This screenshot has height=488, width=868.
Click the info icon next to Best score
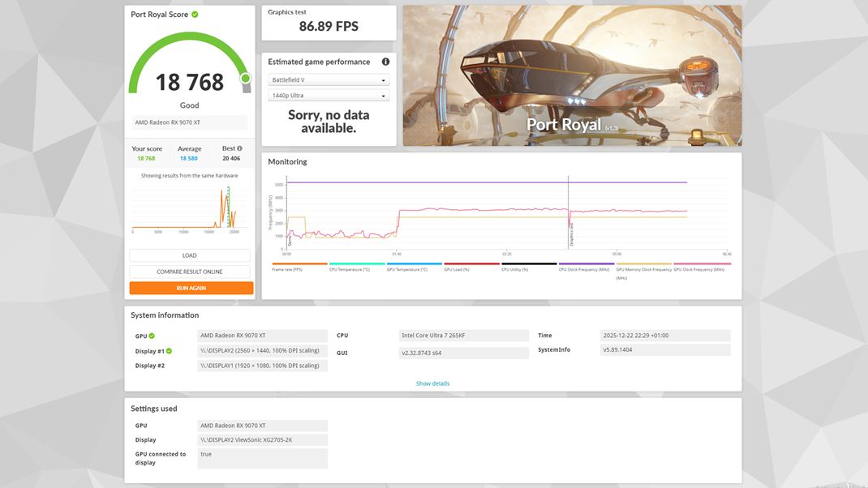[238, 148]
